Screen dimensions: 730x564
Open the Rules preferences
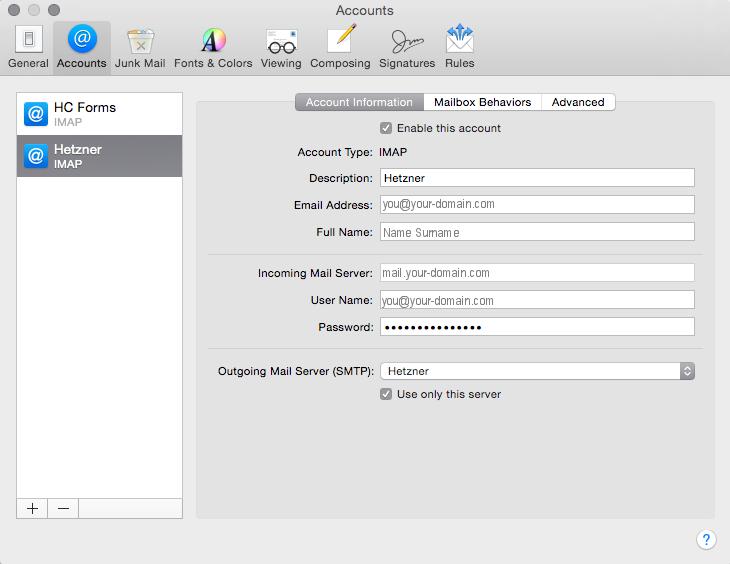click(460, 47)
